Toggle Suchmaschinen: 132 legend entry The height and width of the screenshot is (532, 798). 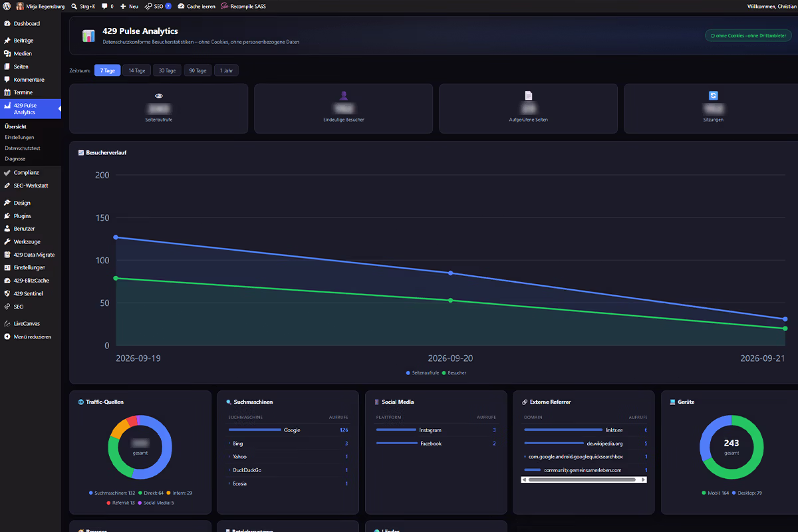click(x=112, y=493)
